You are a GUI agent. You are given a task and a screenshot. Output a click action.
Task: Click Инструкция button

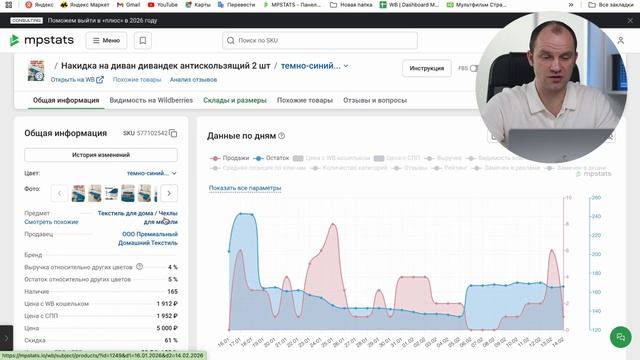(427, 68)
